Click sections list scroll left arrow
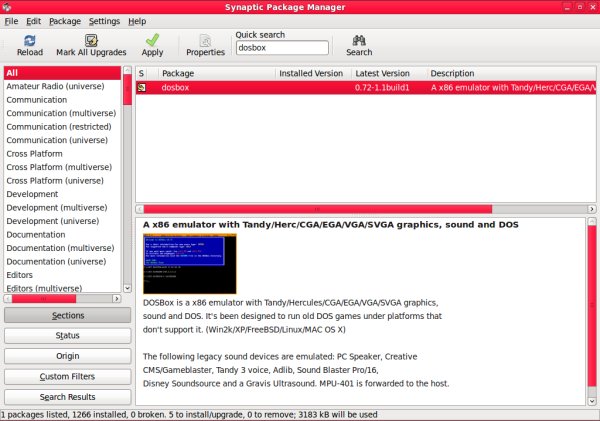The width and height of the screenshot is (600, 421). 8,299
